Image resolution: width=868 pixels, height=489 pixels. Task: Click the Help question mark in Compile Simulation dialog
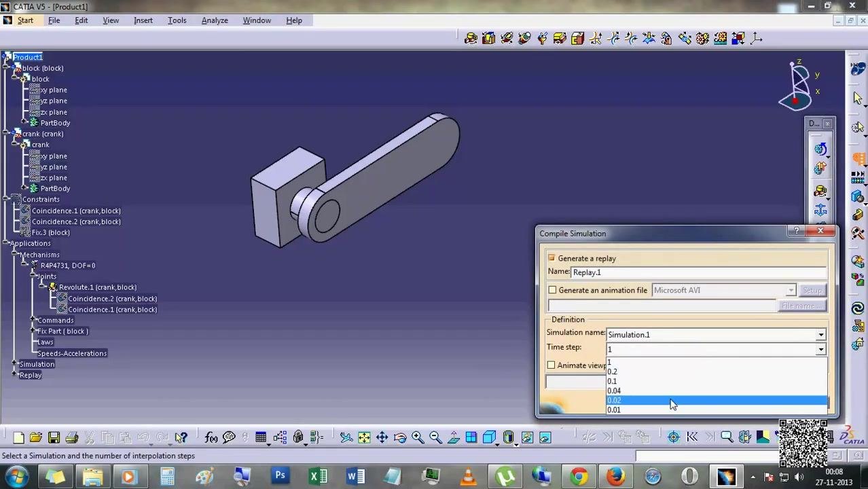(797, 232)
